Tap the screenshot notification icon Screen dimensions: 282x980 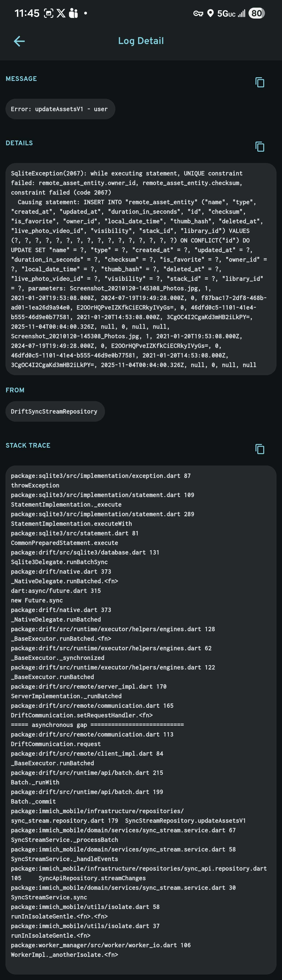[x=48, y=14]
